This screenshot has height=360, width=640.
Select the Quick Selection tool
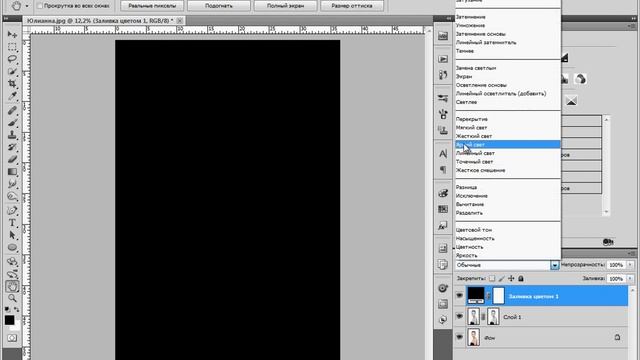12,71
